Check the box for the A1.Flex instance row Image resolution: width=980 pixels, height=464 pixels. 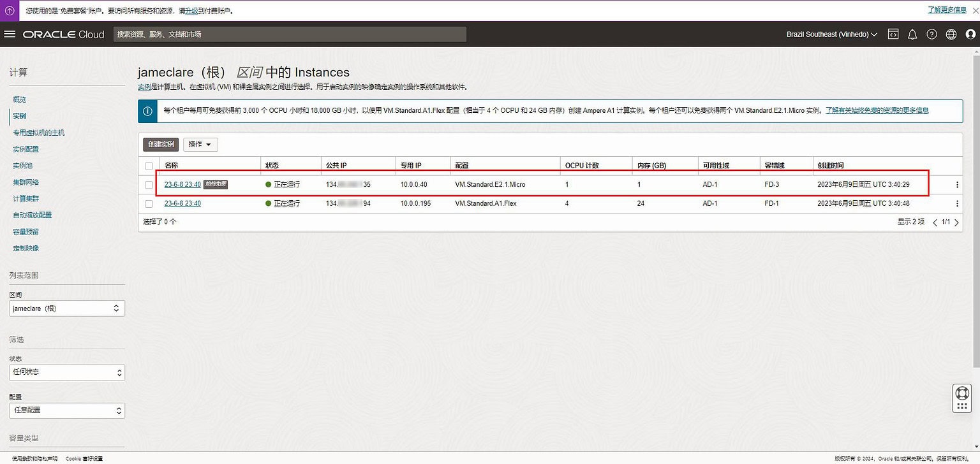coord(149,203)
